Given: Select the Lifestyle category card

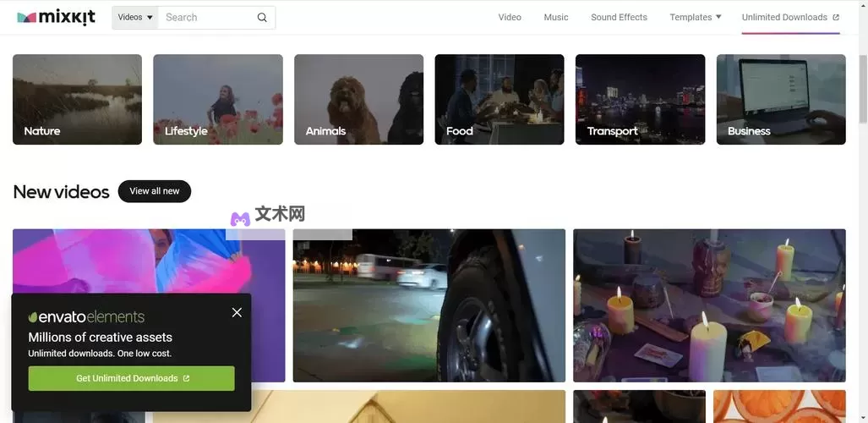Looking at the screenshot, I should tap(218, 99).
